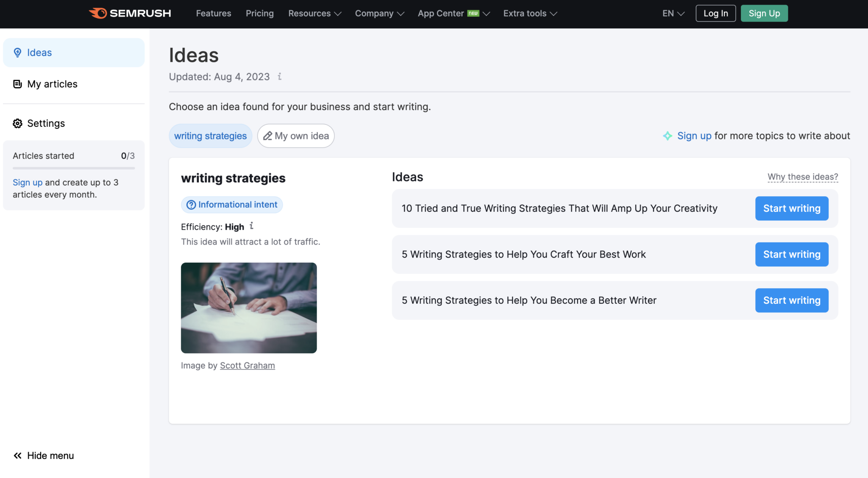Toggle to My own idea tab
This screenshot has width=868, height=478.
coord(296,136)
